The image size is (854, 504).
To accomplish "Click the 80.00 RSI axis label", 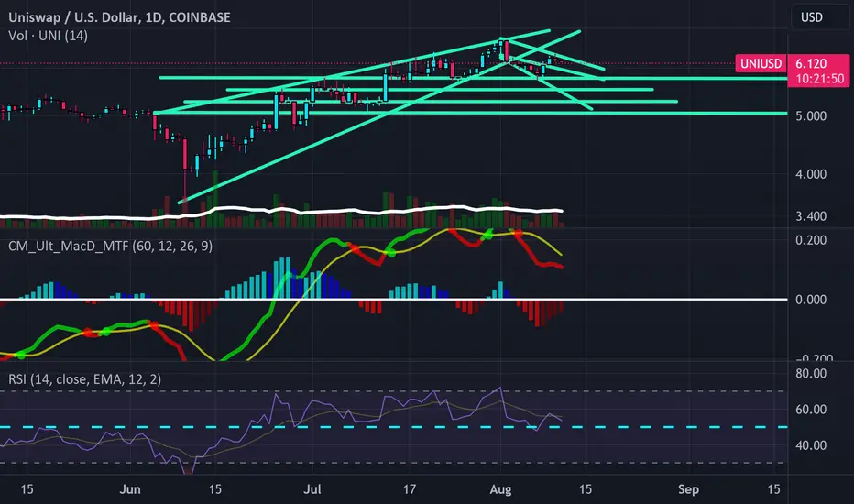I will (x=810, y=374).
